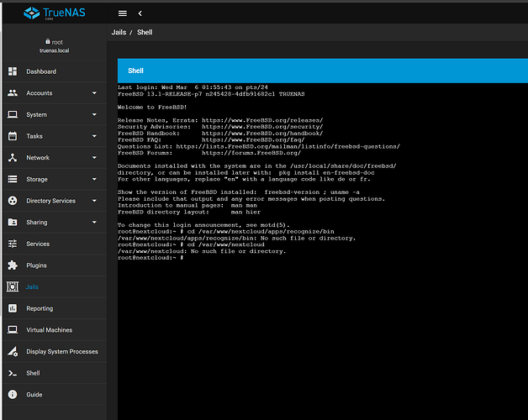Click the truenas.local hostname text
This screenshot has width=528, height=420.
[54, 50]
